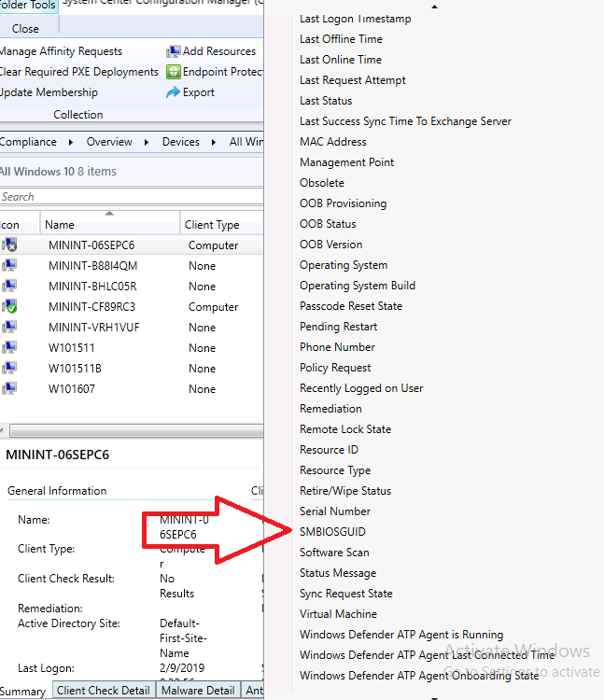Viewport: 604px width, 700px height.
Task: Select SMBIOSGUID column option
Action: tap(332, 532)
